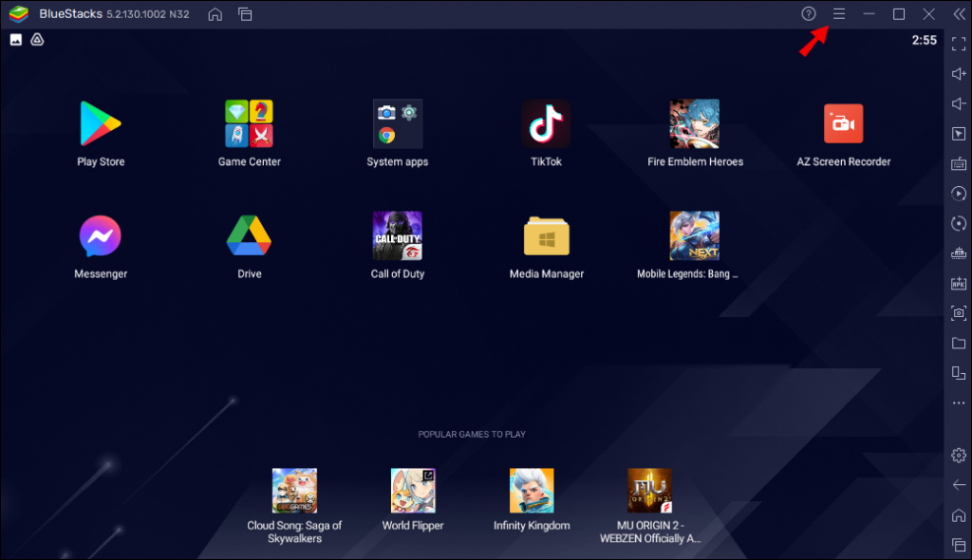Open the keymapping controls editor in the sidebar
The image size is (972, 560).
coord(959,163)
